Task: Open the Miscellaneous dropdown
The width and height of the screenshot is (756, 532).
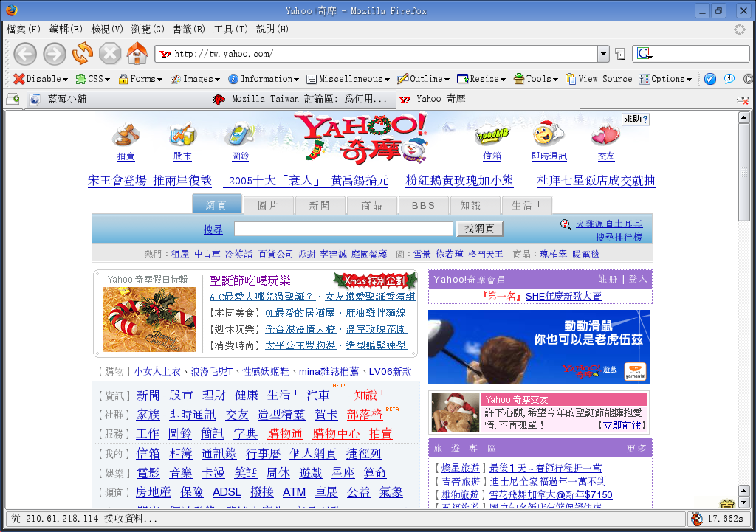Action: pyautogui.click(x=348, y=79)
